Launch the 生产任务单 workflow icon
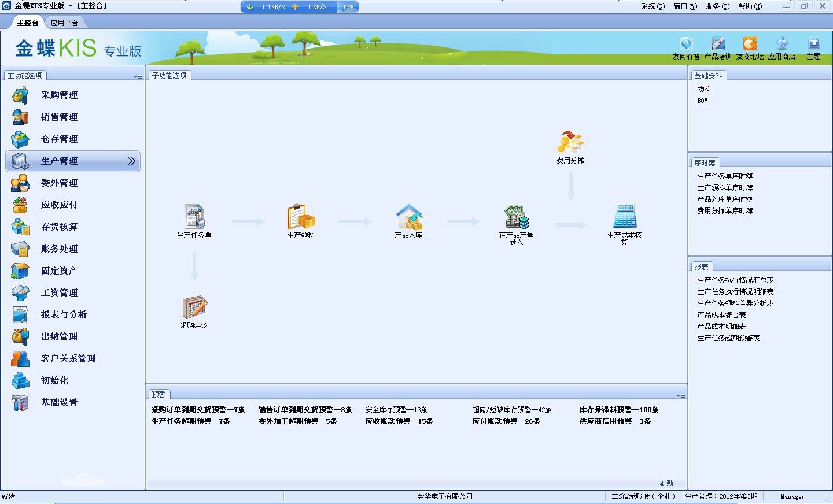The height and width of the screenshot is (504, 833). 194,217
